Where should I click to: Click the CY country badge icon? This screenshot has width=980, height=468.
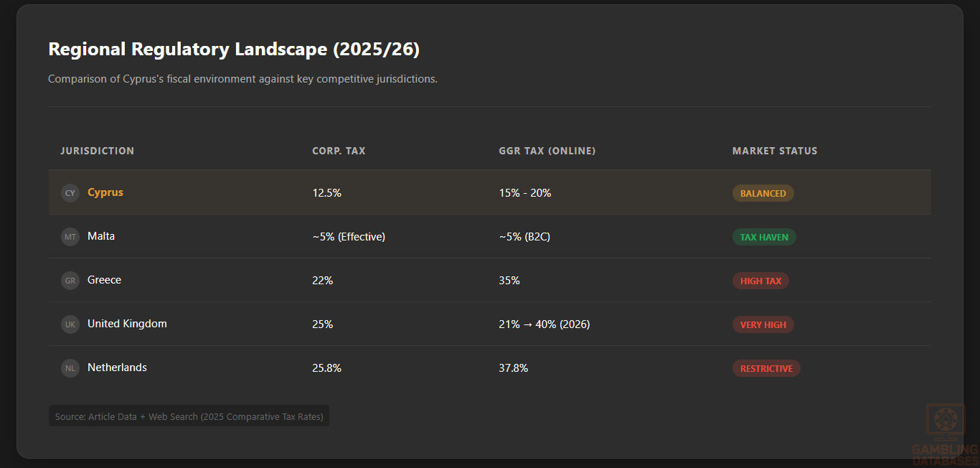coord(70,193)
